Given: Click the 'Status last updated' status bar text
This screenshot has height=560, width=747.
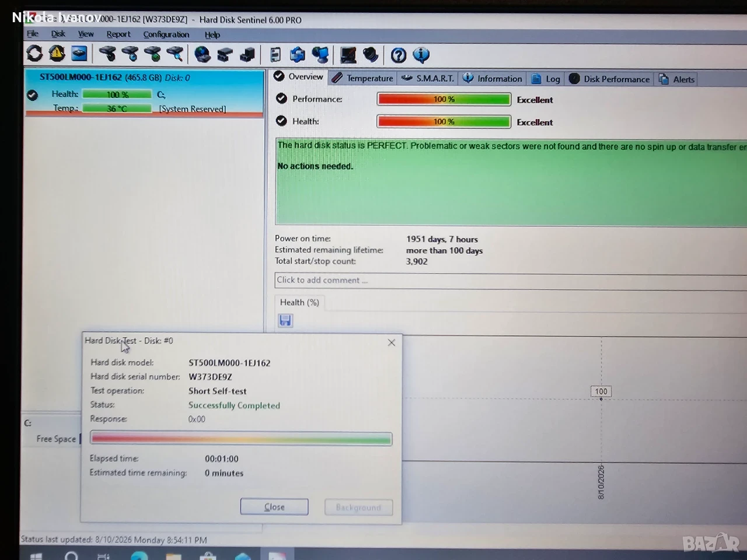Looking at the screenshot, I should click(x=114, y=540).
